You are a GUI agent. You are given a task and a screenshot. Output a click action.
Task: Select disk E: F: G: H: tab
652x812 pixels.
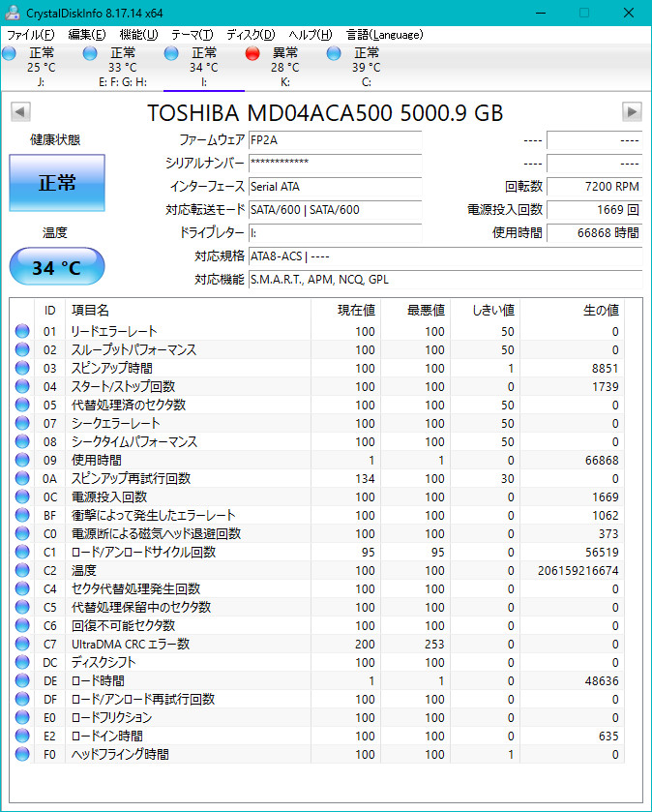(123, 68)
